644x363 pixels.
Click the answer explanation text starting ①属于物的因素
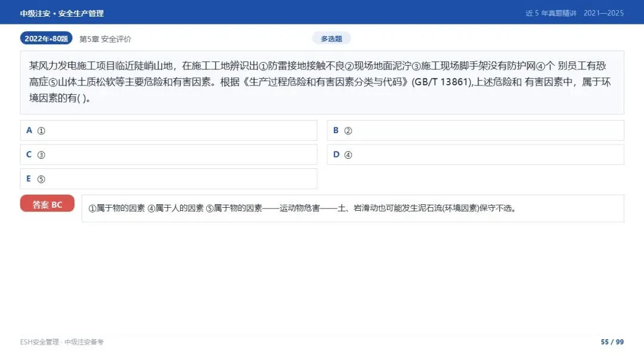click(303, 208)
